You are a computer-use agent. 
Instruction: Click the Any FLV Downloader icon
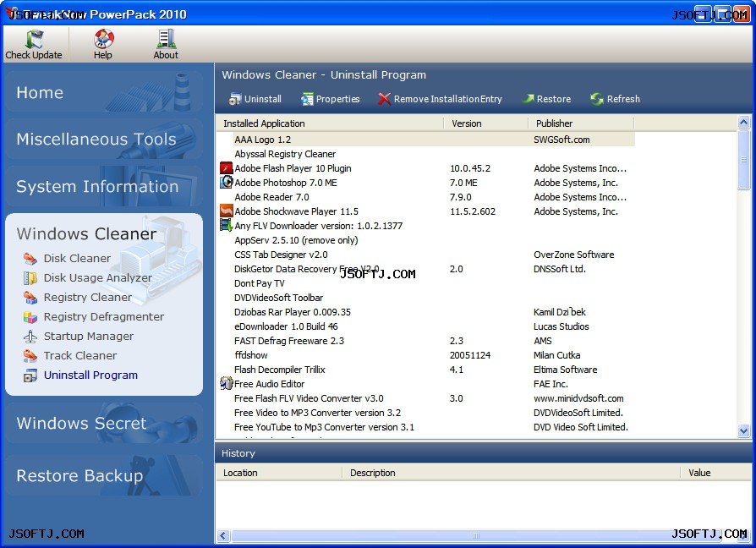pos(226,225)
